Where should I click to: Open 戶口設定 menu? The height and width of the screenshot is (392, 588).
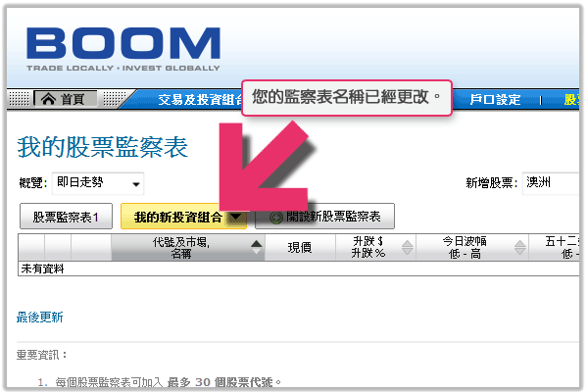pos(495,100)
